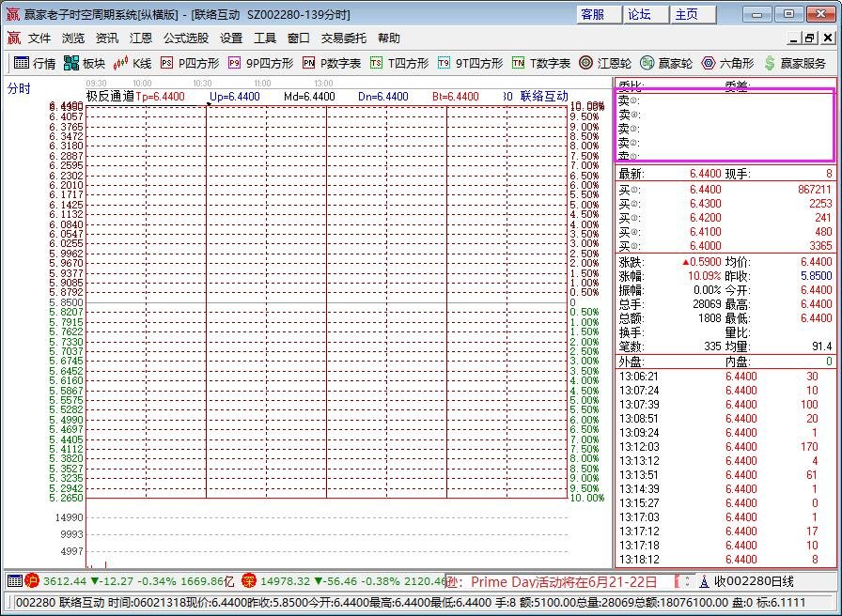Screen dimensions: 842x616
Task: Open the 设置 menu
Action: tap(231, 38)
